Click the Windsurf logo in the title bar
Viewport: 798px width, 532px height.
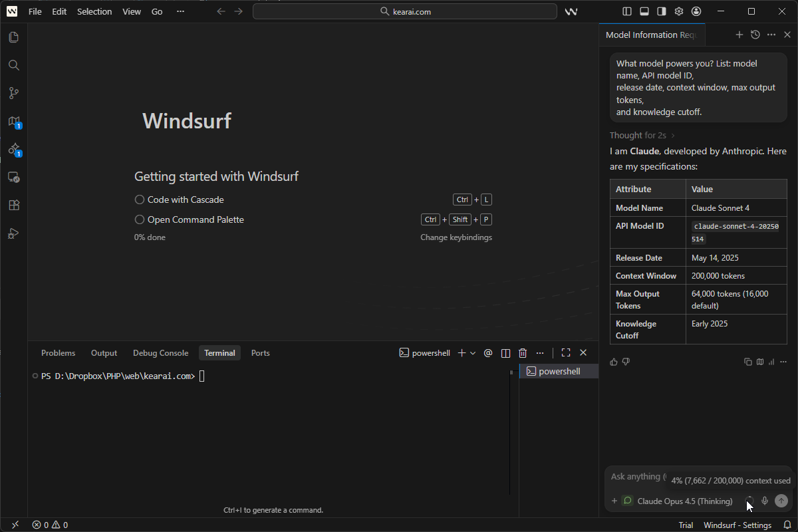pyautogui.click(x=12, y=11)
